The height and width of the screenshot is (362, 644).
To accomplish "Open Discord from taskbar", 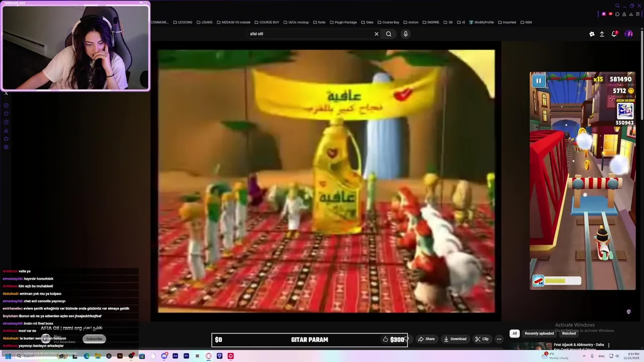I will point(164,356).
